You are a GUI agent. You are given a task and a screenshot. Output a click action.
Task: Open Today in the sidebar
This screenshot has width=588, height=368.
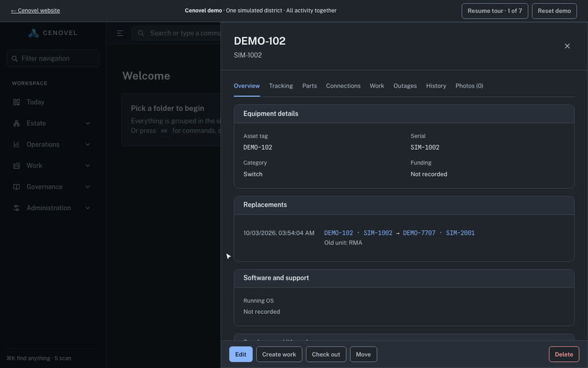(53, 102)
